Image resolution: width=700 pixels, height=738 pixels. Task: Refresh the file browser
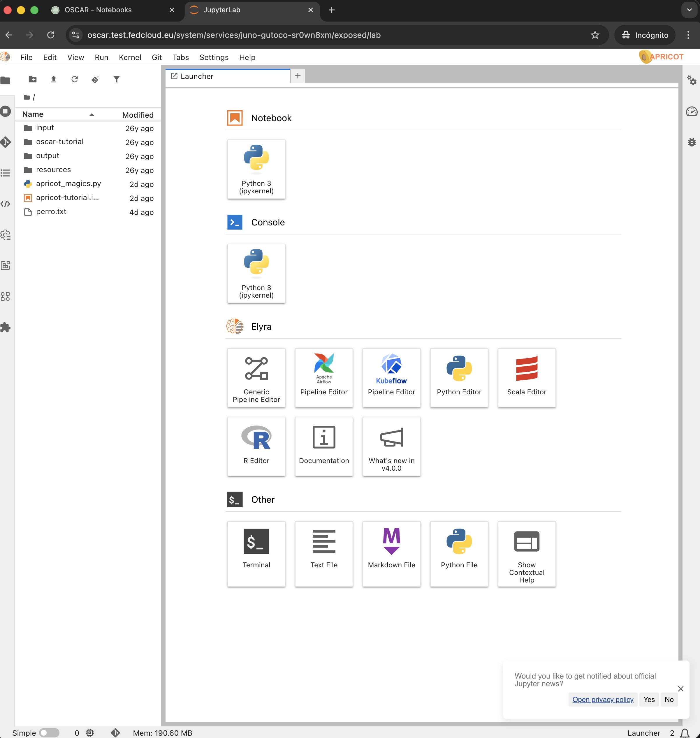pos(75,79)
